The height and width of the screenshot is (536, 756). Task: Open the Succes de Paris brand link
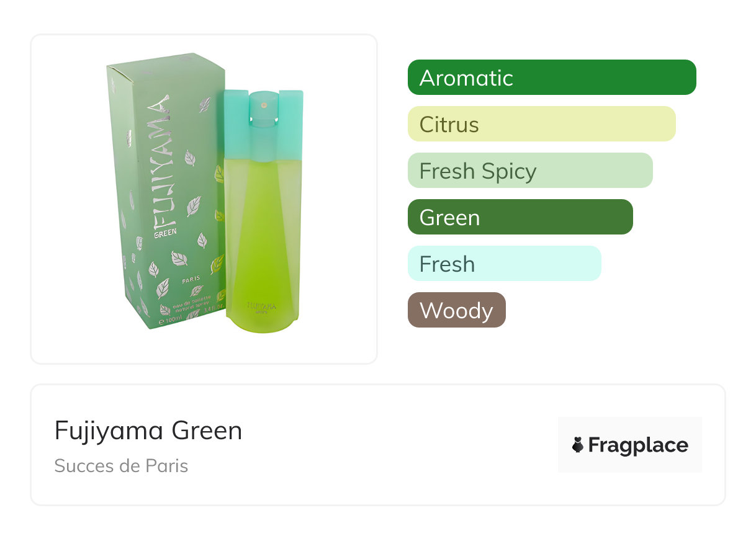121,466
